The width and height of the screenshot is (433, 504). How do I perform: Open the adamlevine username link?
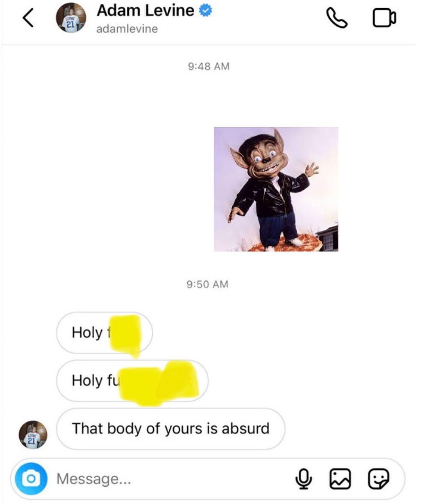pos(127,29)
